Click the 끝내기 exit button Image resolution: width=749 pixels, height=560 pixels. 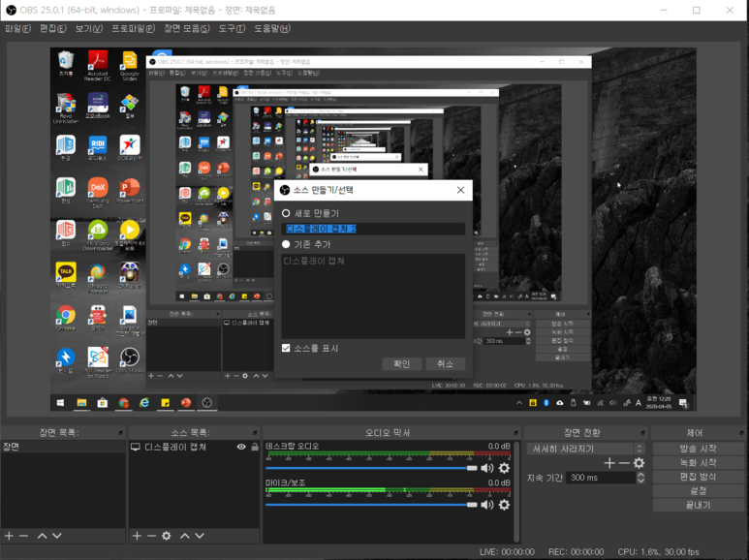point(698,505)
